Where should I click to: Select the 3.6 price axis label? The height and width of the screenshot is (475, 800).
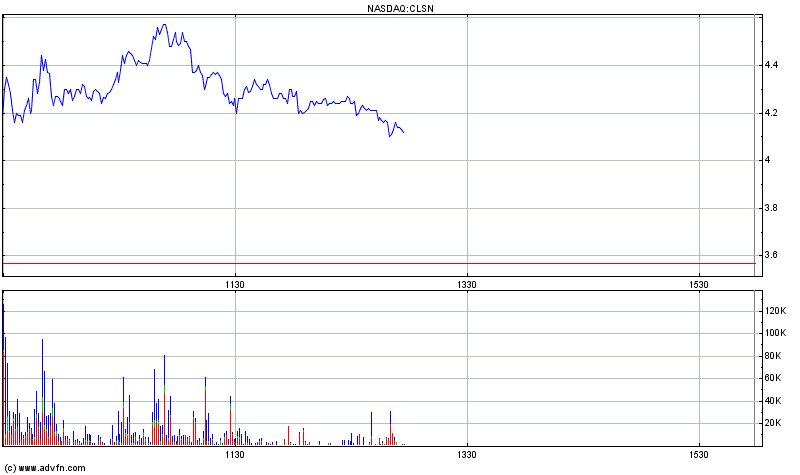tap(771, 255)
